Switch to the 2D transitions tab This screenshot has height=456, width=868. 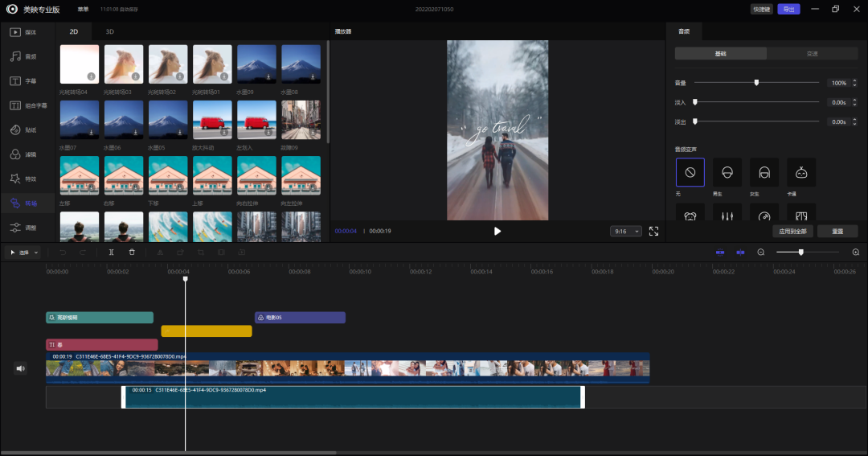pyautogui.click(x=74, y=31)
